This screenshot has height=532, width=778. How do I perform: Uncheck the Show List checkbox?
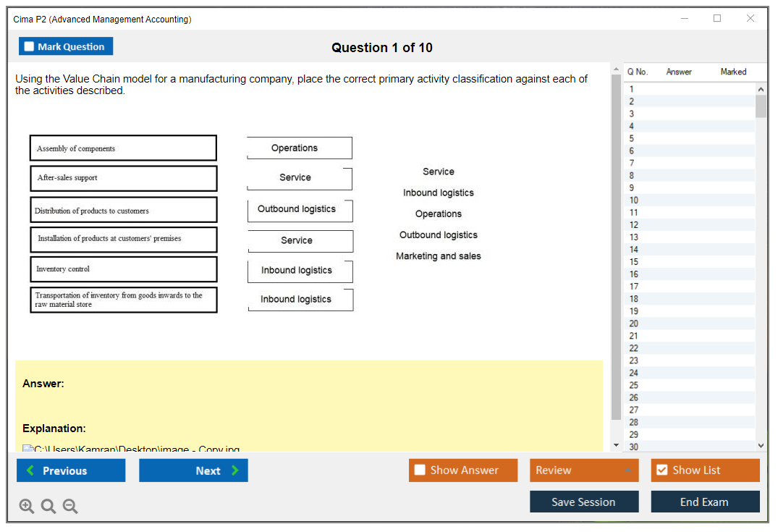[x=661, y=470]
